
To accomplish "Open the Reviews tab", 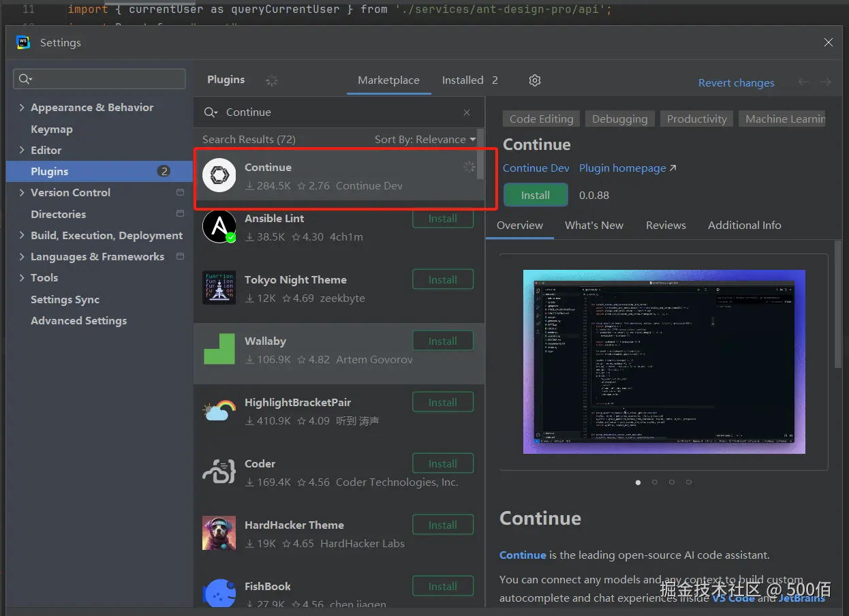I will 666,225.
